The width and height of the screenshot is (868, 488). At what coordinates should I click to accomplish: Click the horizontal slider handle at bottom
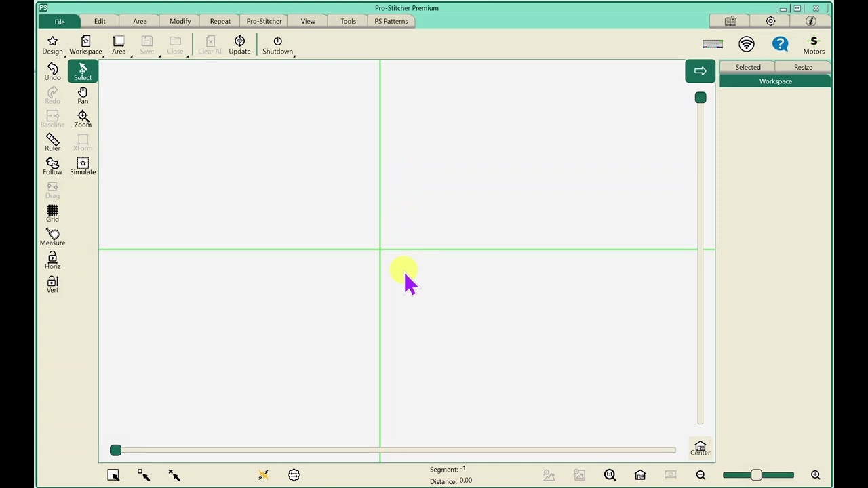pos(115,450)
